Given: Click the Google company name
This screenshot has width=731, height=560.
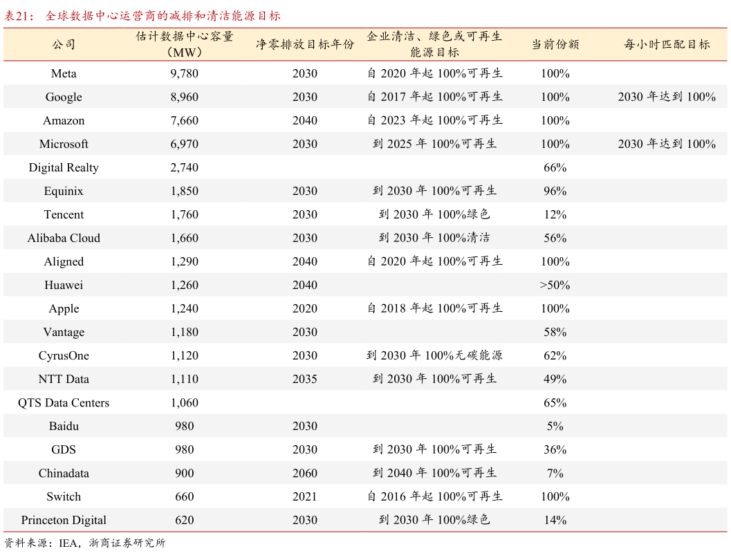Looking at the screenshot, I should coord(64,97).
